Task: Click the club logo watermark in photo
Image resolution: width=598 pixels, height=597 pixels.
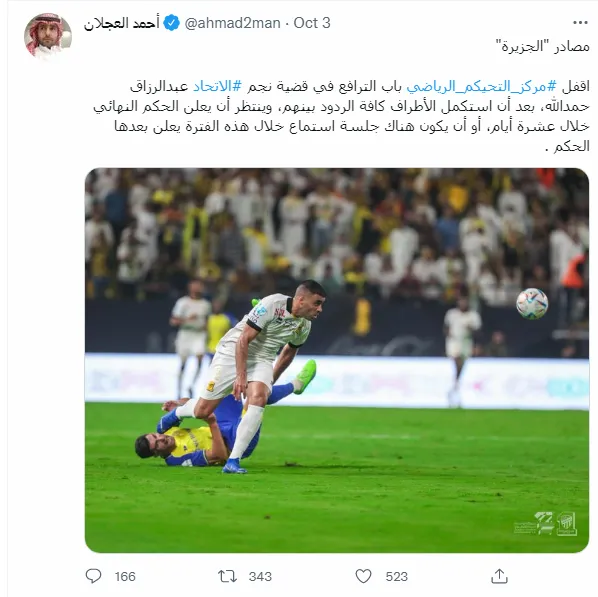Action: coord(567,524)
